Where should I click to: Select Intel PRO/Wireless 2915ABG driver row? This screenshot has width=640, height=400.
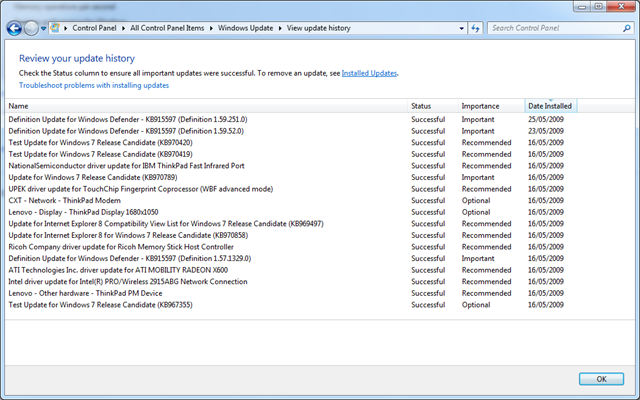291,282
